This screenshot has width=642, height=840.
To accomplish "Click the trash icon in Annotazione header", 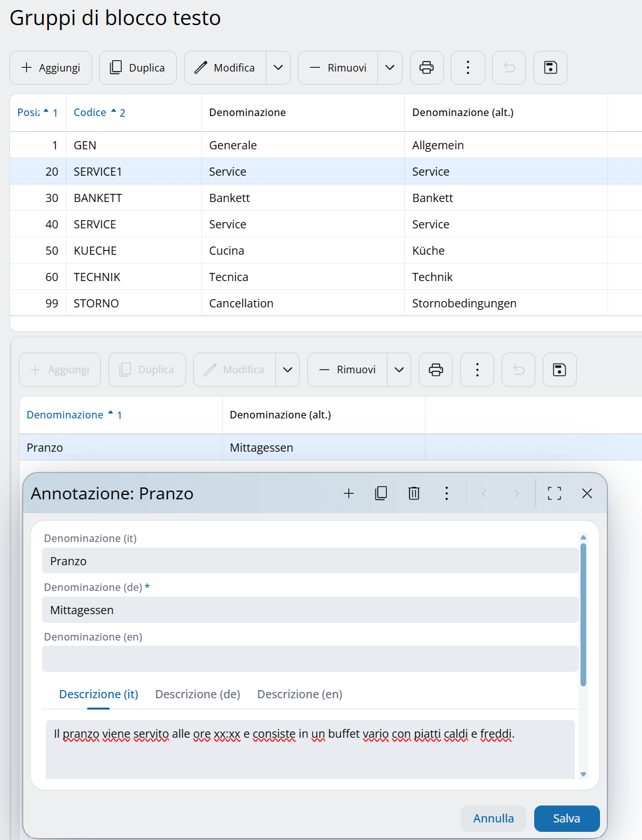I will pos(414,494).
